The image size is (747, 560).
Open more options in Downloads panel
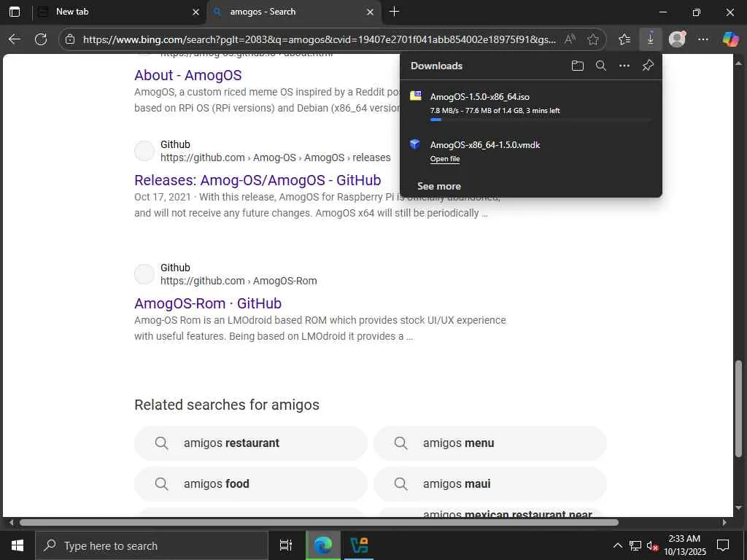click(624, 66)
